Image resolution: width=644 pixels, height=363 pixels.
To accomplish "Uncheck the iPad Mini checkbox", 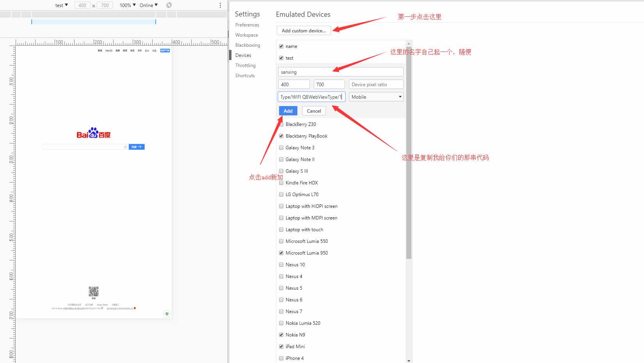I will pos(281,346).
